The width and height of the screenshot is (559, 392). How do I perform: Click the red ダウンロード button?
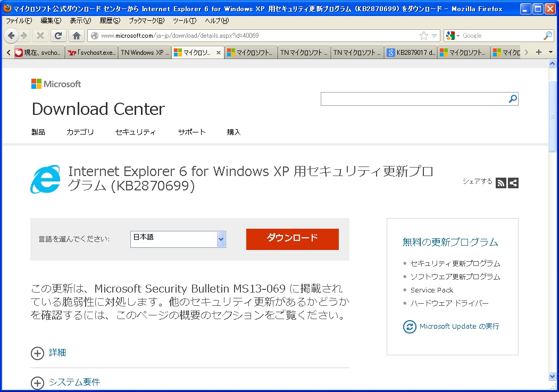click(x=292, y=239)
